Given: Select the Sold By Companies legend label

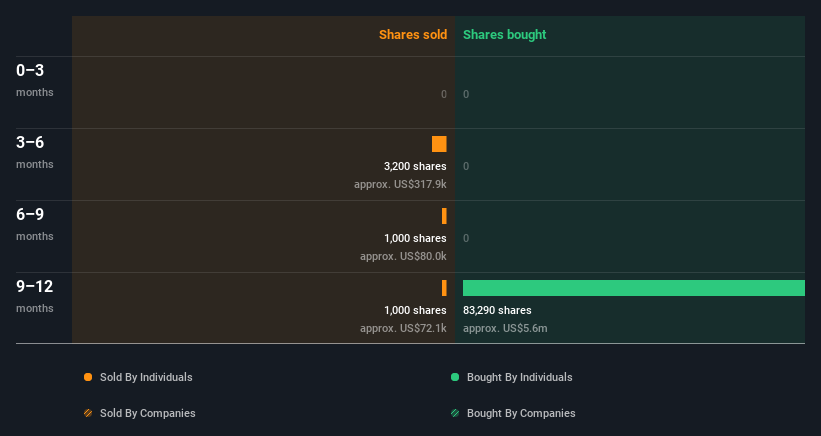Looking at the screenshot, I should point(148,413).
